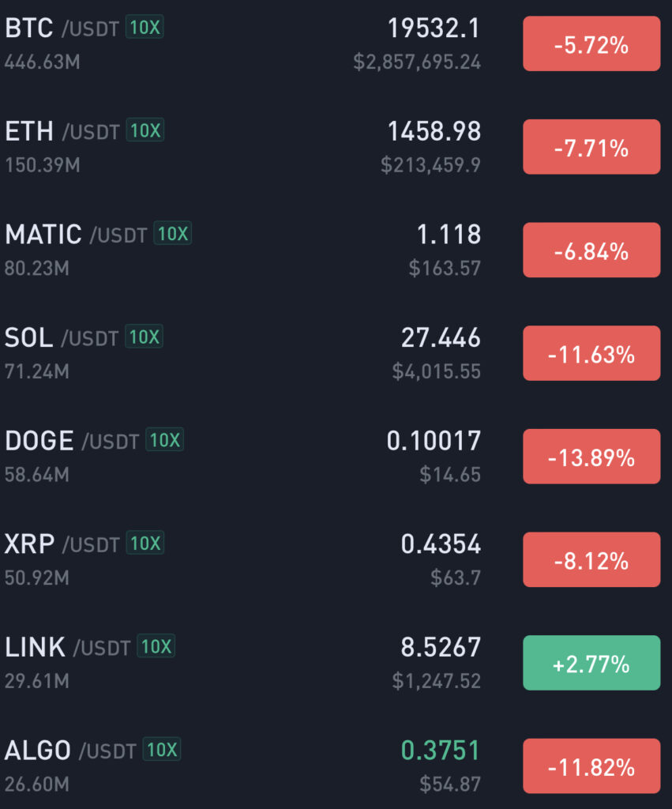The height and width of the screenshot is (809, 672).
Task: Toggle the -13.89% change display for DOGE
Action: (591, 457)
